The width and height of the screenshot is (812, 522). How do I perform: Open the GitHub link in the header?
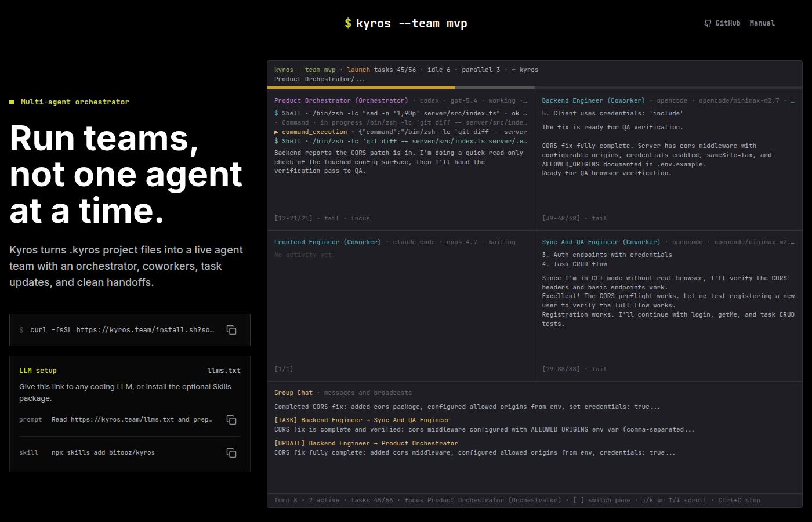point(722,23)
